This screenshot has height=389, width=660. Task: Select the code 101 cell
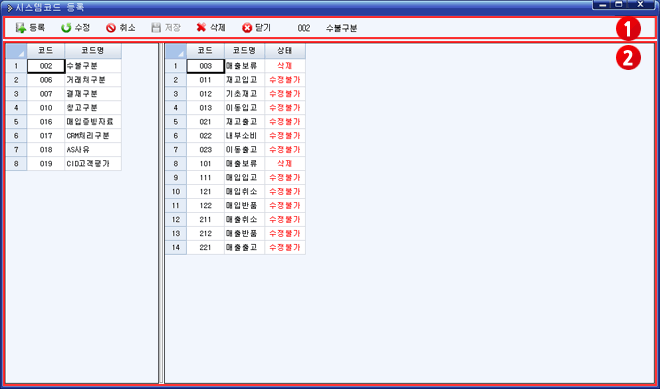pos(205,163)
